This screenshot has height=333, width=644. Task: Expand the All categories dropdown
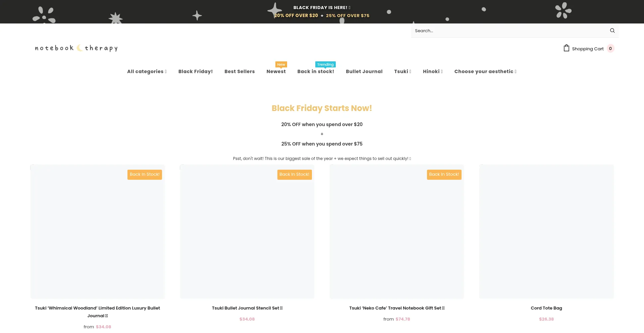point(147,71)
